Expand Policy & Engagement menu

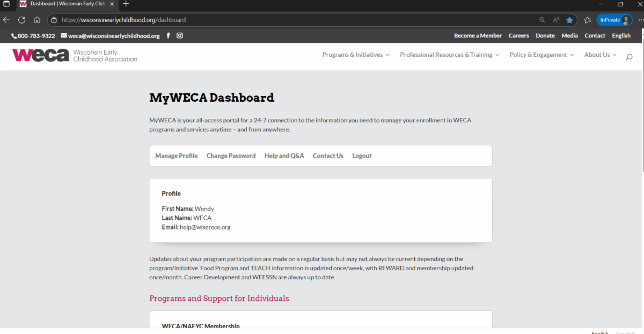541,55
